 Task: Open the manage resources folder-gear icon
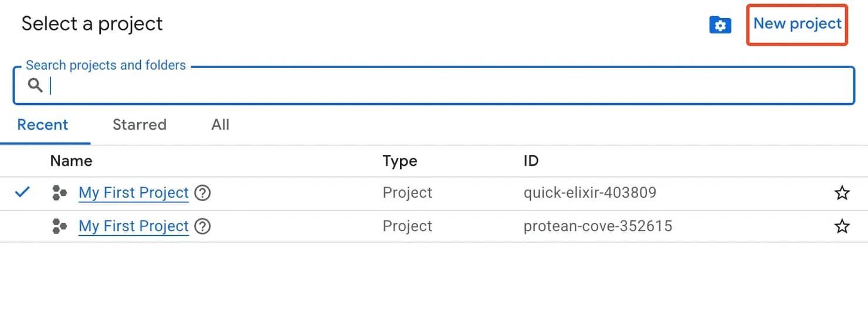[x=720, y=25]
